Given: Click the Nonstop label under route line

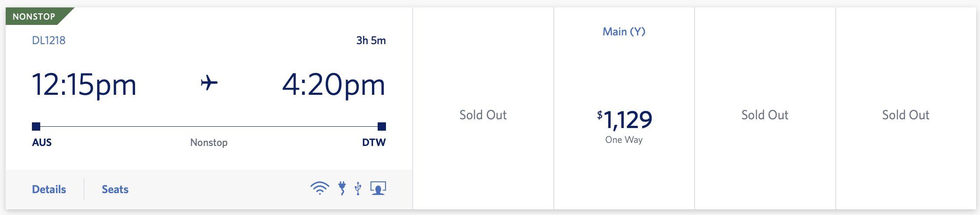Looking at the screenshot, I should coord(209,142).
